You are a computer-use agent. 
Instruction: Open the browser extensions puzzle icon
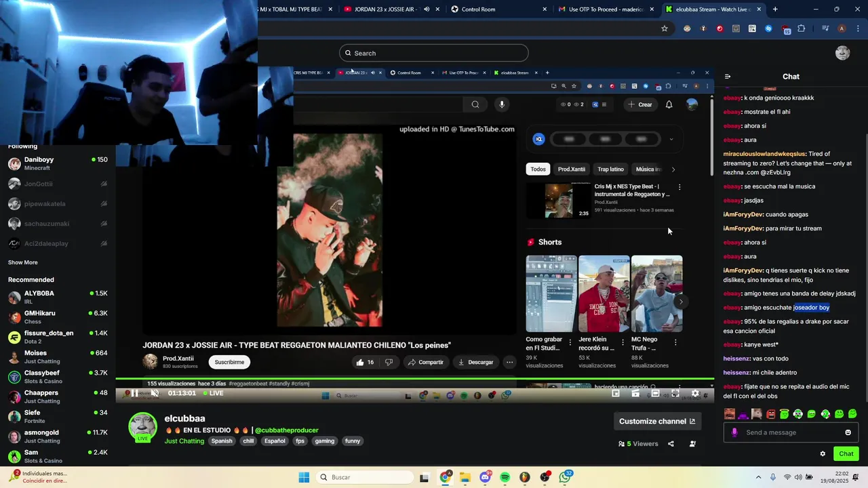pos(802,28)
